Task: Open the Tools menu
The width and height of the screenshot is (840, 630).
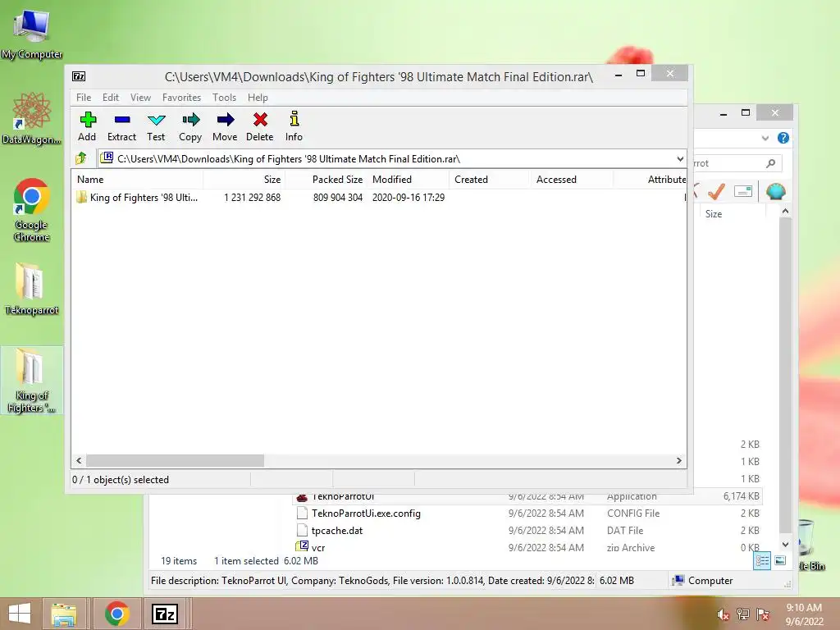Action: [224, 98]
